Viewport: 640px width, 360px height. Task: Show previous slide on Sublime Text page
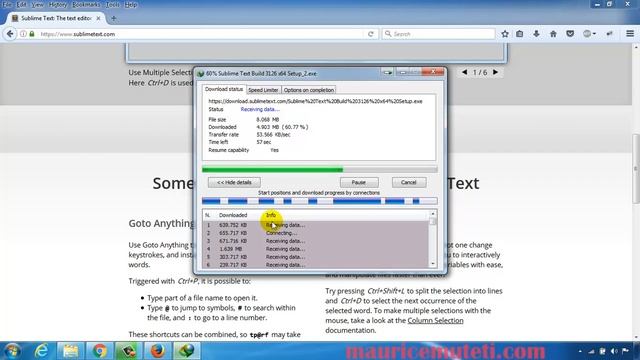pyautogui.click(x=464, y=72)
